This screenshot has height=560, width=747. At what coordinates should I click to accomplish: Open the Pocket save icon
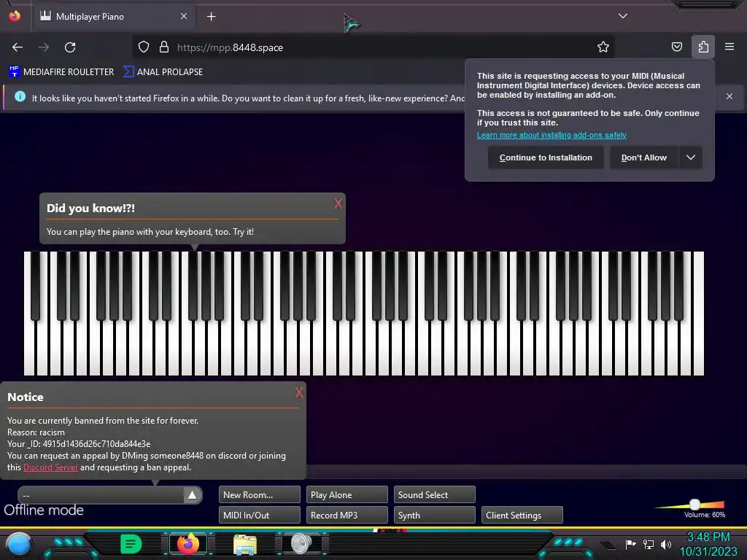(676, 47)
